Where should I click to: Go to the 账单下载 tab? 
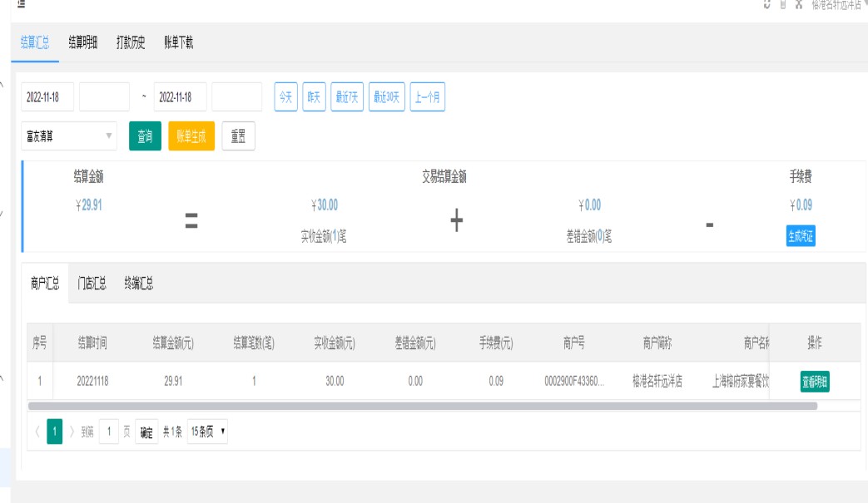(178, 43)
